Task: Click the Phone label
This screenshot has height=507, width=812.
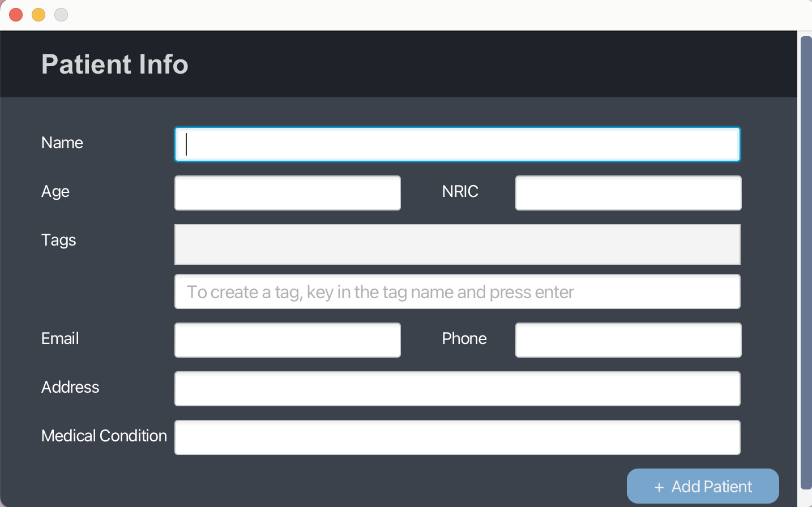Action: 464,338
